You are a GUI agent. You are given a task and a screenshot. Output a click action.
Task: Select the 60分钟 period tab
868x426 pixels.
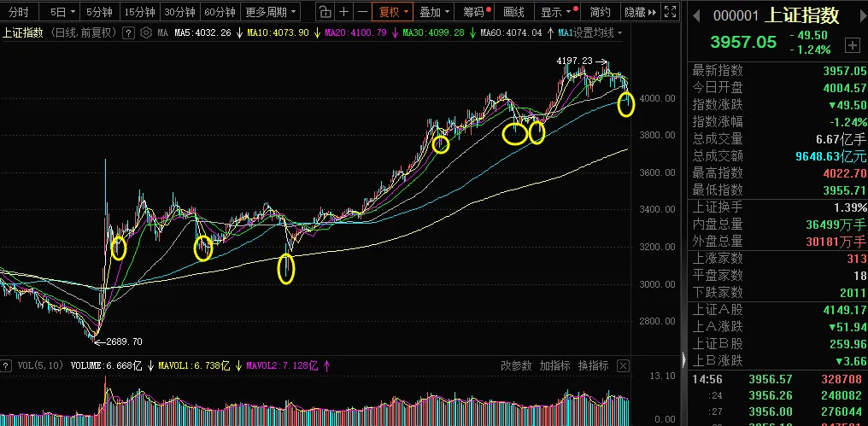[x=220, y=12]
